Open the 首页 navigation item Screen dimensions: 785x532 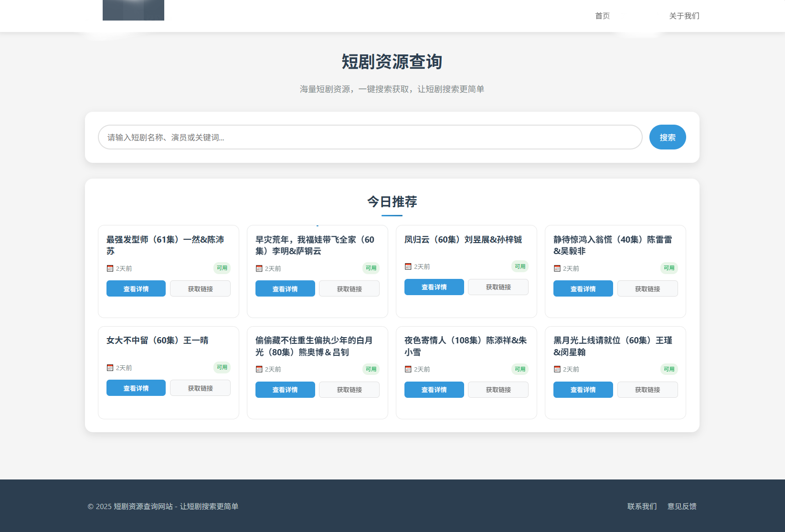point(602,16)
